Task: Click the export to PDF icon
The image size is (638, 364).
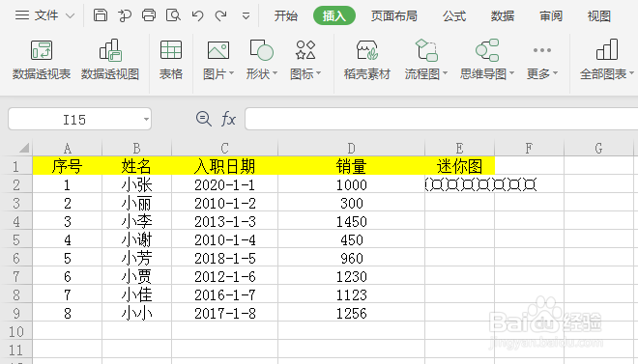Action: coord(125,15)
